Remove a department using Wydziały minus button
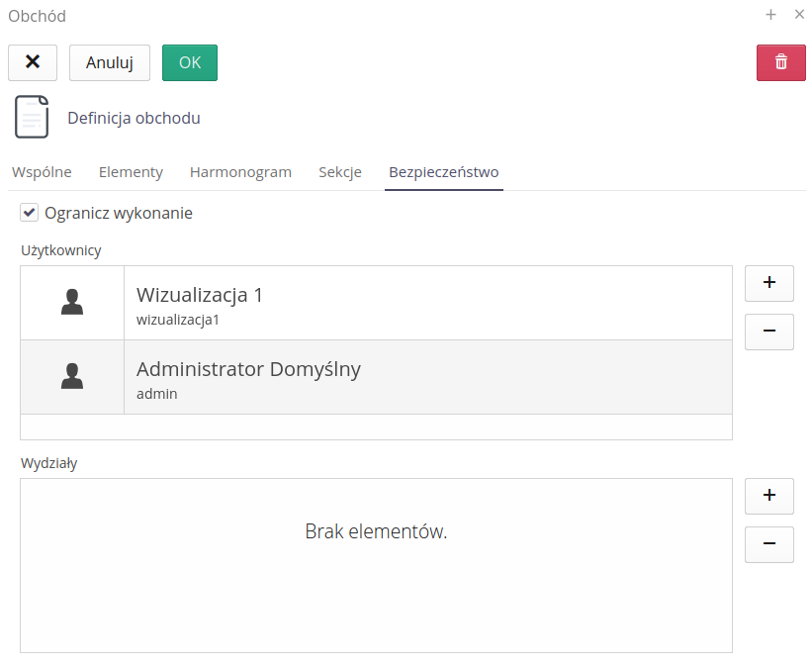This screenshot has height=665, width=812. tap(768, 544)
